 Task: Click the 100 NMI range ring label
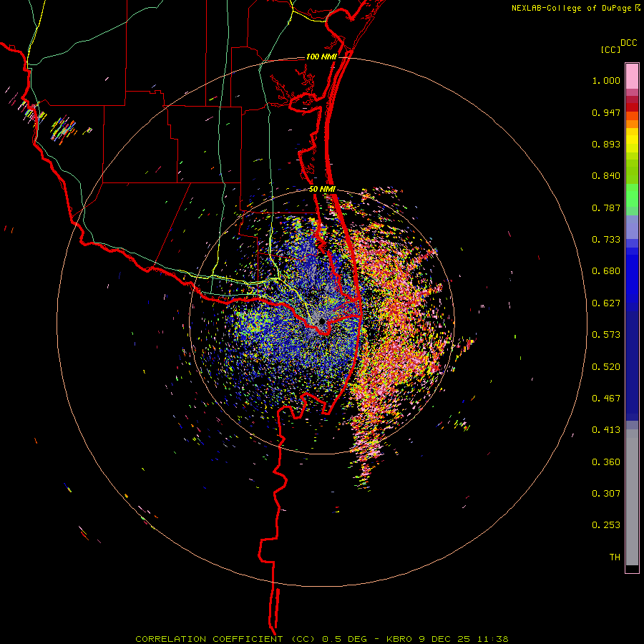pyautogui.click(x=321, y=57)
